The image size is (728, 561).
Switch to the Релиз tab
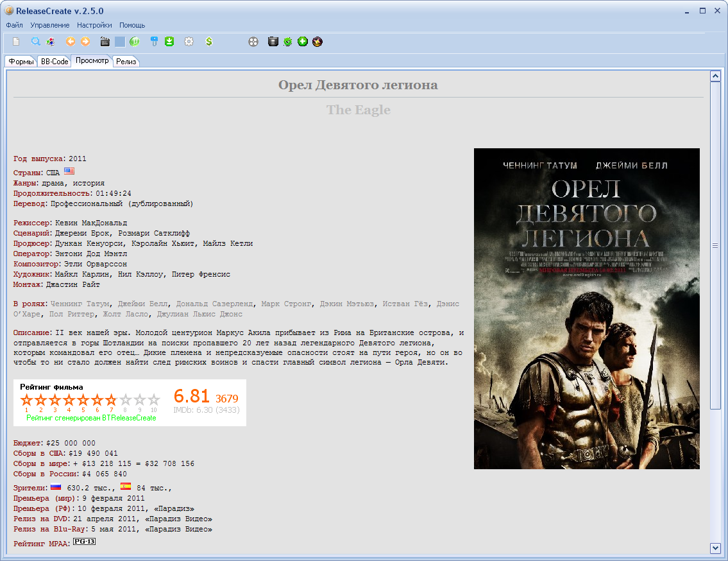tap(126, 62)
